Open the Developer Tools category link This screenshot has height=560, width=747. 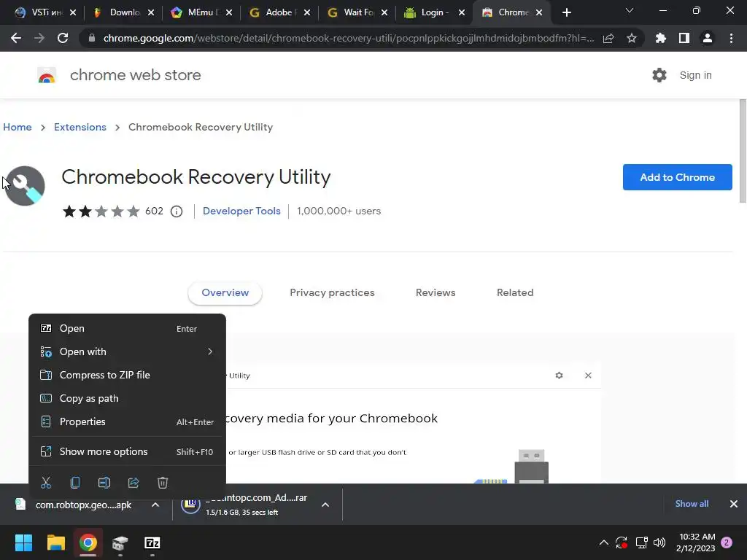(241, 211)
